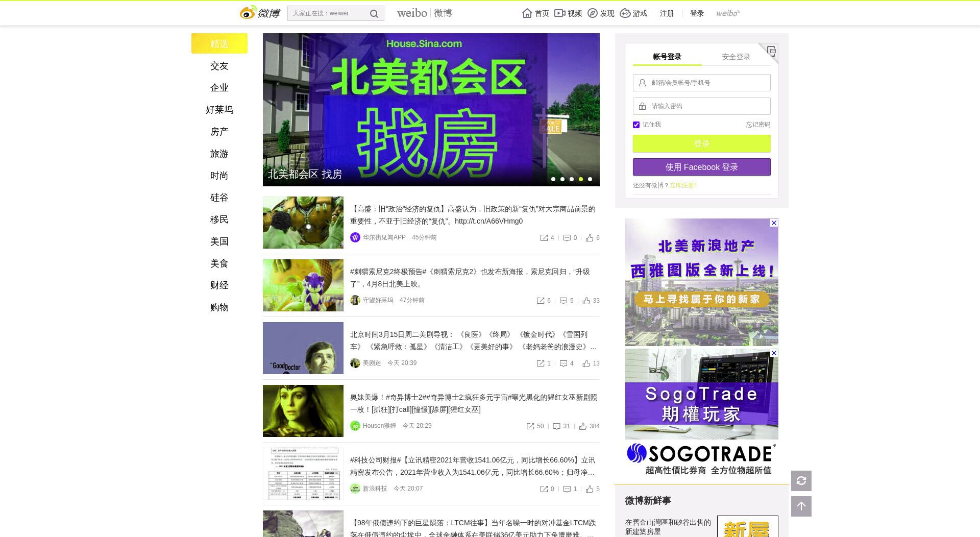Screen dimensions: 980x537
Task: Focus the 请输入密码 password field
Action: pos(702,106)
